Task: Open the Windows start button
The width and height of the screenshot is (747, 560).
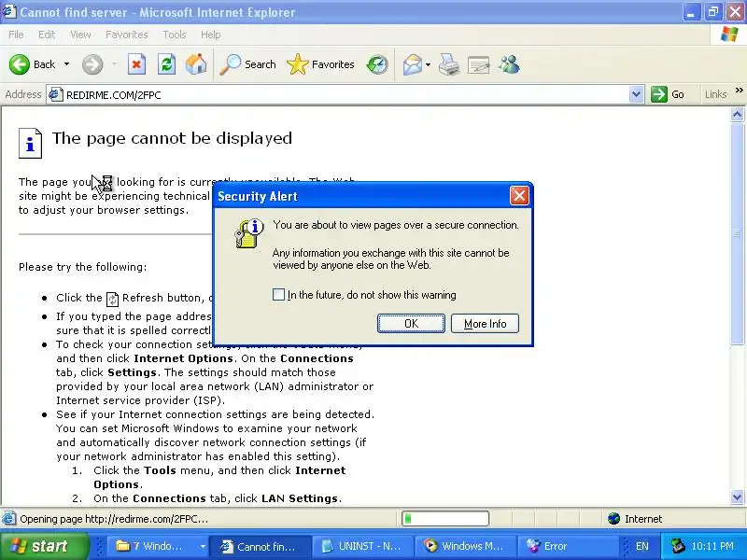Action: (x=44, y=546)
